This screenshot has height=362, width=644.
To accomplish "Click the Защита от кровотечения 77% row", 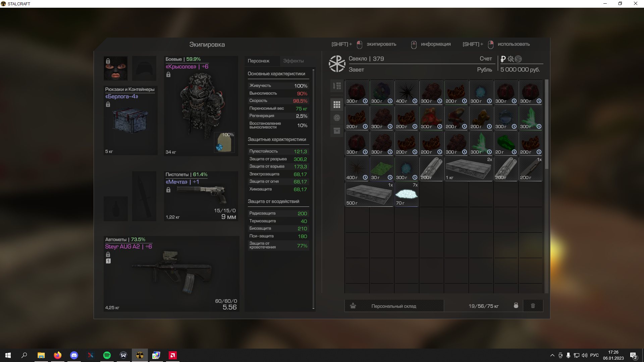I will pyautogui.click(x=278, y=245).
